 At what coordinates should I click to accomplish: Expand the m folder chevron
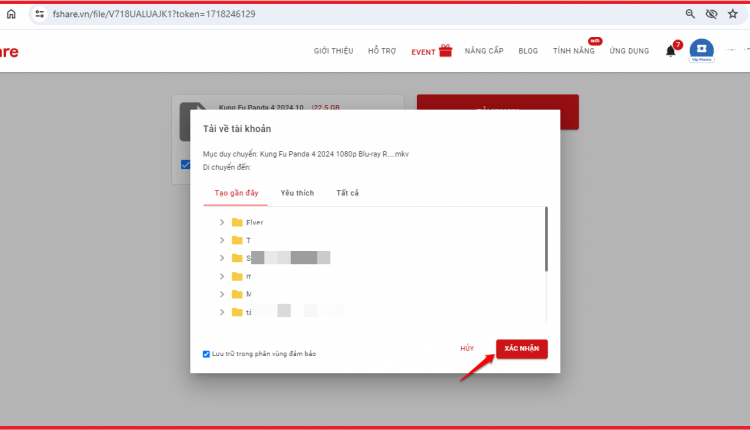click(222, 276)
